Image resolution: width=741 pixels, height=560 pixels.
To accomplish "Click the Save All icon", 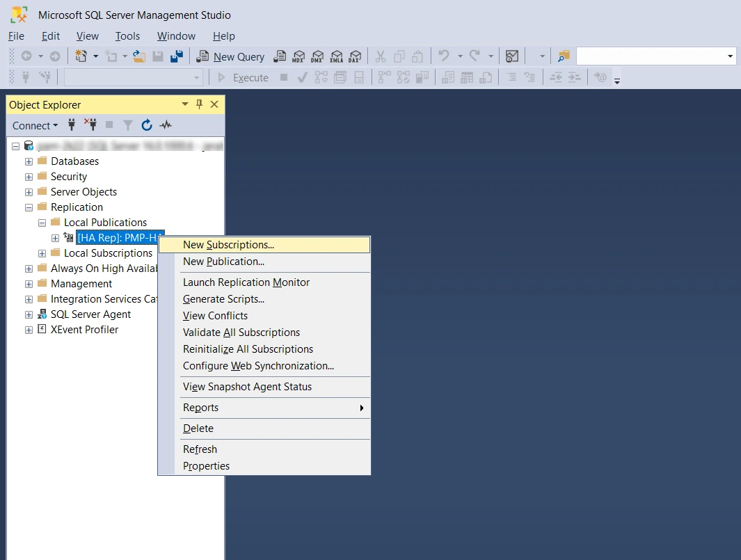I will [177, 56].
